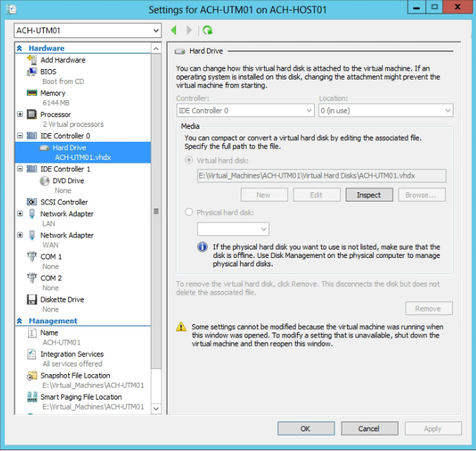Open the ACH-UTM01 virtual machine dropdown
Viewport: 476px width, 451px height.
pyautogui.click(x=87, y=30)
